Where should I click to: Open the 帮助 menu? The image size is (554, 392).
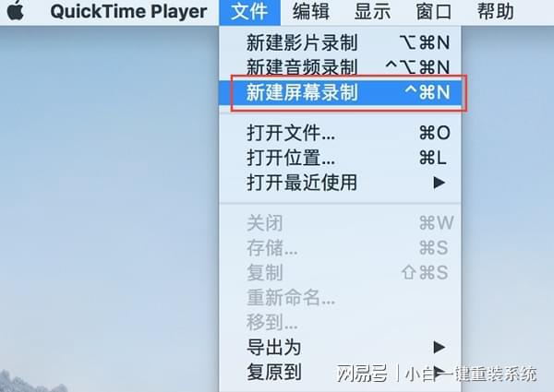[496, 12]
